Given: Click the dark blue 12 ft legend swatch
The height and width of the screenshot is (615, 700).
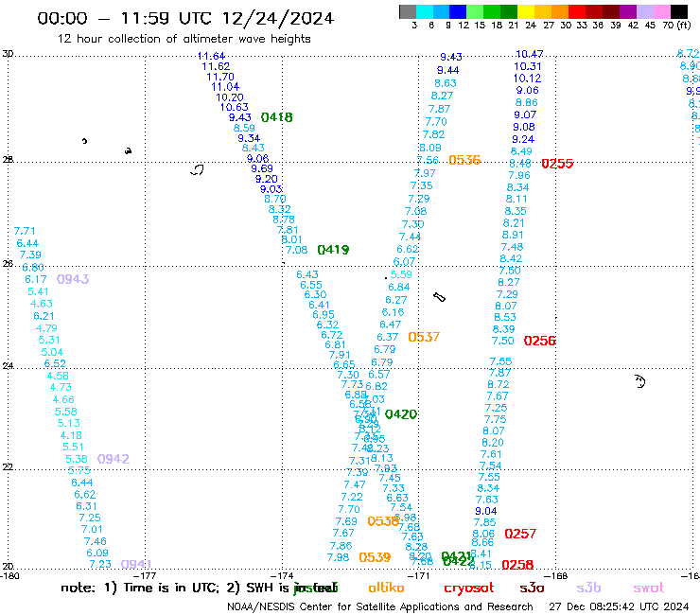Looking at the screenshot, I should coord(458,11).
